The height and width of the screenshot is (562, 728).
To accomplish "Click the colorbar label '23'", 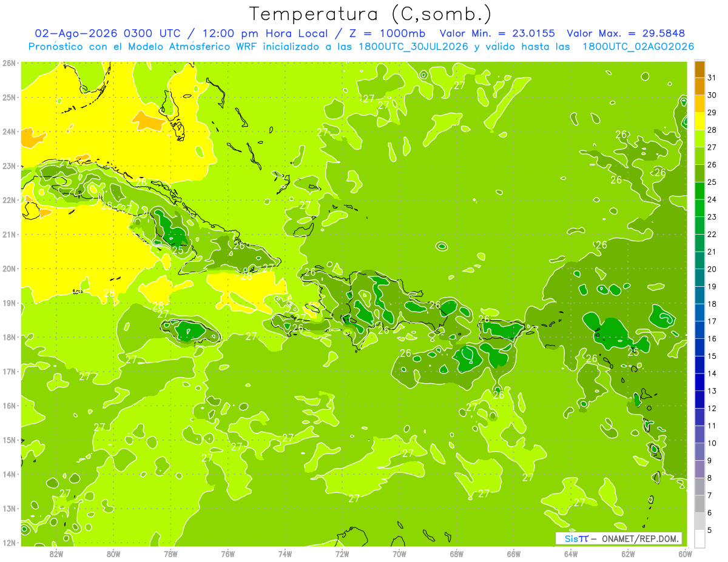I will (712, 216).
